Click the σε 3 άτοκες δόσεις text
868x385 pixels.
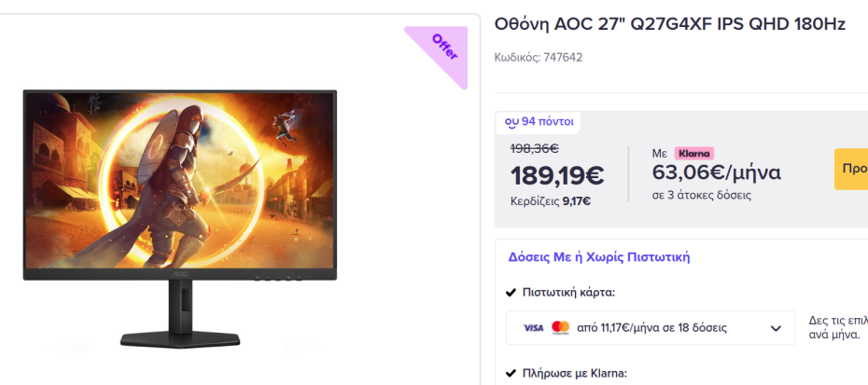coord(702,195)
